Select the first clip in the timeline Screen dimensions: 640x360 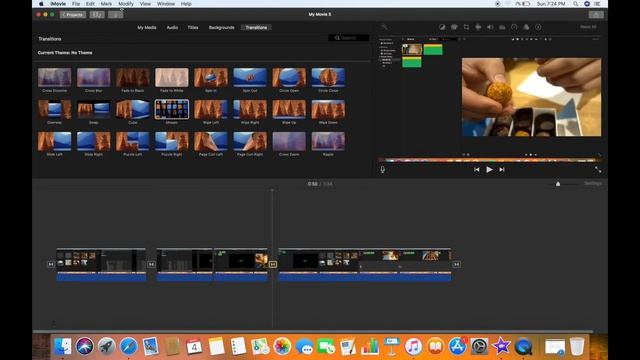pos(101,264)
